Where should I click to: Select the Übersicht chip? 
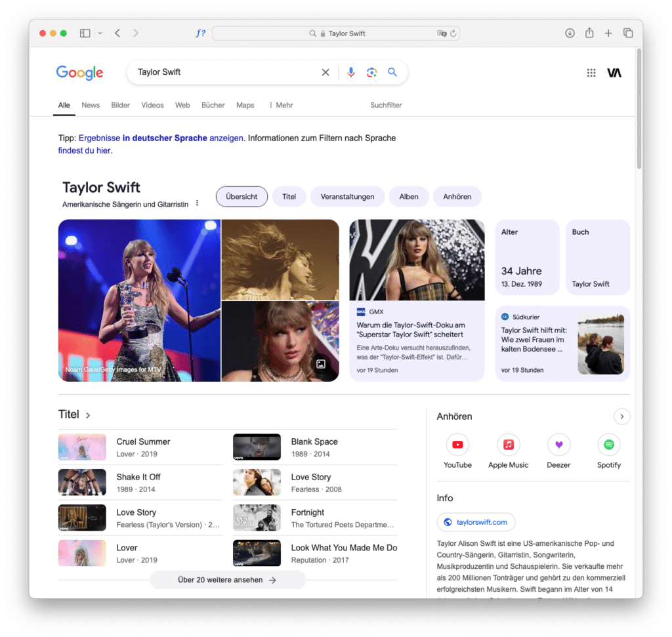[241, 197]
